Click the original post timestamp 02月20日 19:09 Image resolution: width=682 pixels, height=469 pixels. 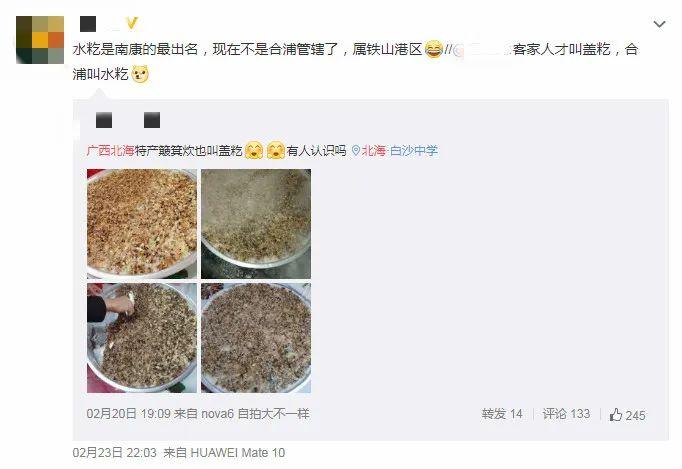coord(128,414)
